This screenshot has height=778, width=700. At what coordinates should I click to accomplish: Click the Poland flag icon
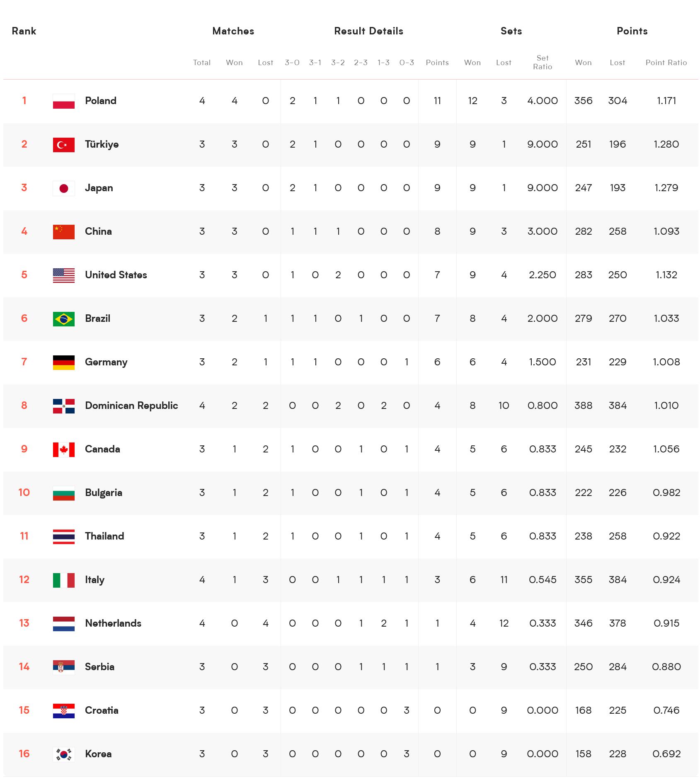pos(63,101)
